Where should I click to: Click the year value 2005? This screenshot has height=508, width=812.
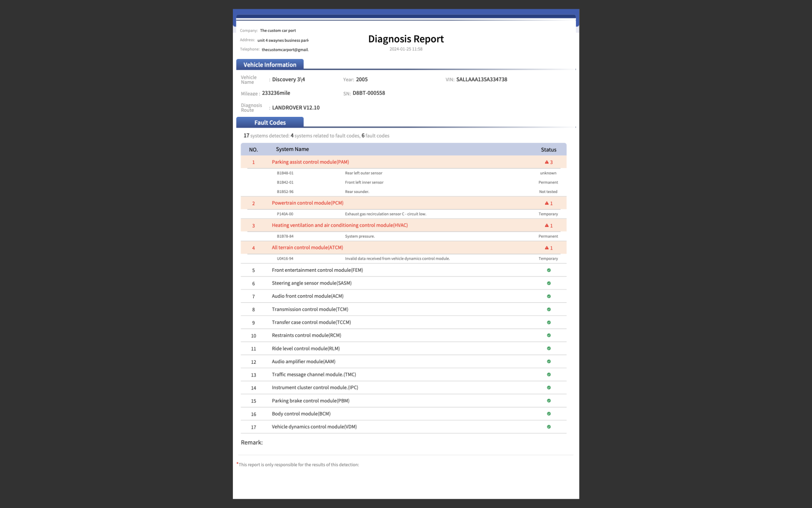click(x=362, y=80)
